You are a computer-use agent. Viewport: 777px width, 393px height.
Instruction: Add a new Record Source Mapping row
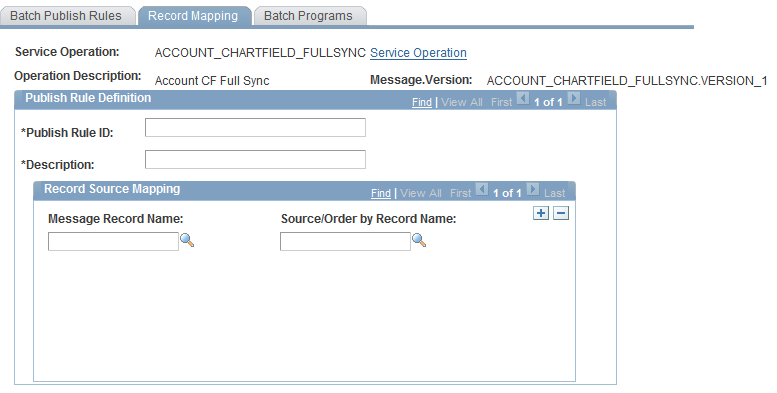(x=541, y=213)
